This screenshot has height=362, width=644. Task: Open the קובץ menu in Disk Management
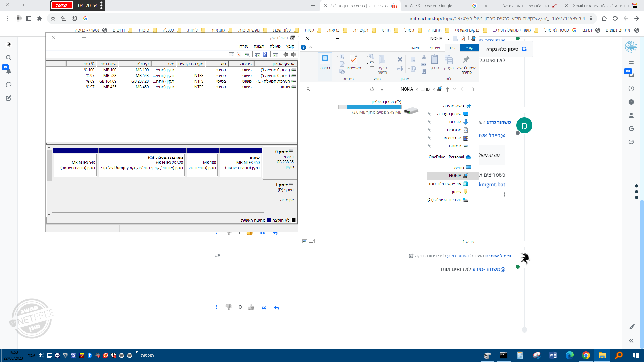[290, 46]
